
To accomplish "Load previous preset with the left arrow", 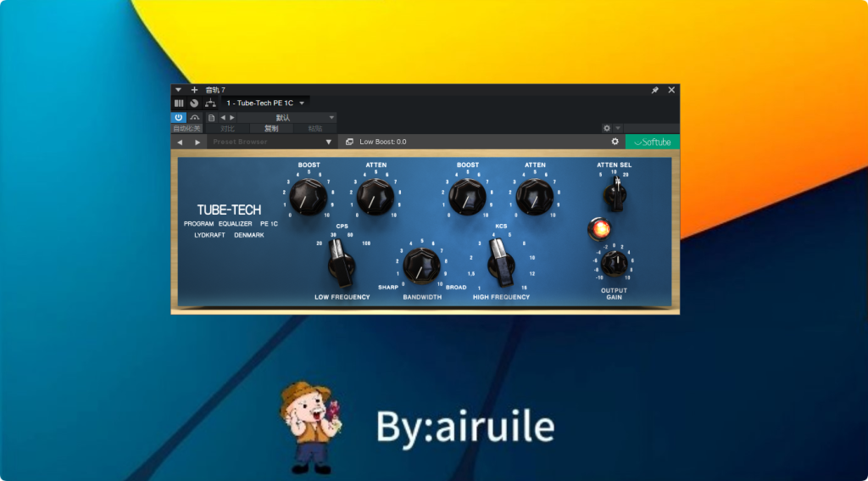I will [223, 117].
